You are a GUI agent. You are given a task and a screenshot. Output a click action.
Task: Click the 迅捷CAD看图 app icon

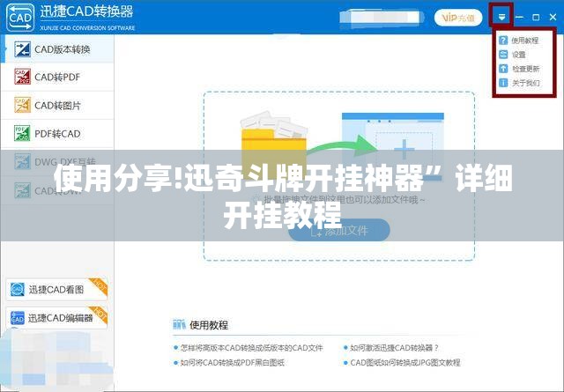[x=18, y=290]
